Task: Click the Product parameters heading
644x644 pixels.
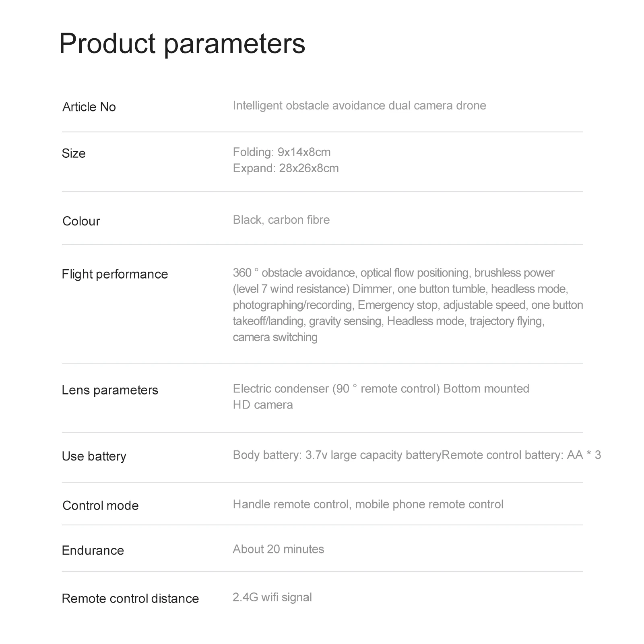Action: tap(182, 44)
